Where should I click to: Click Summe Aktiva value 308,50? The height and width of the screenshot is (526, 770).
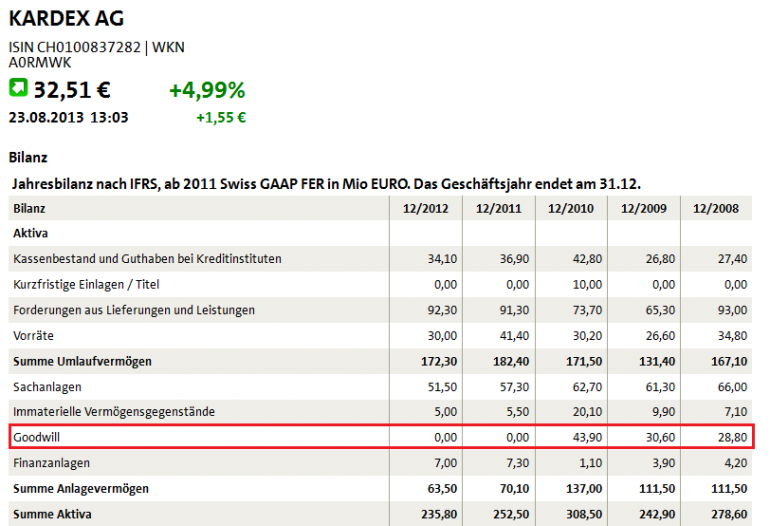(584, 514)
